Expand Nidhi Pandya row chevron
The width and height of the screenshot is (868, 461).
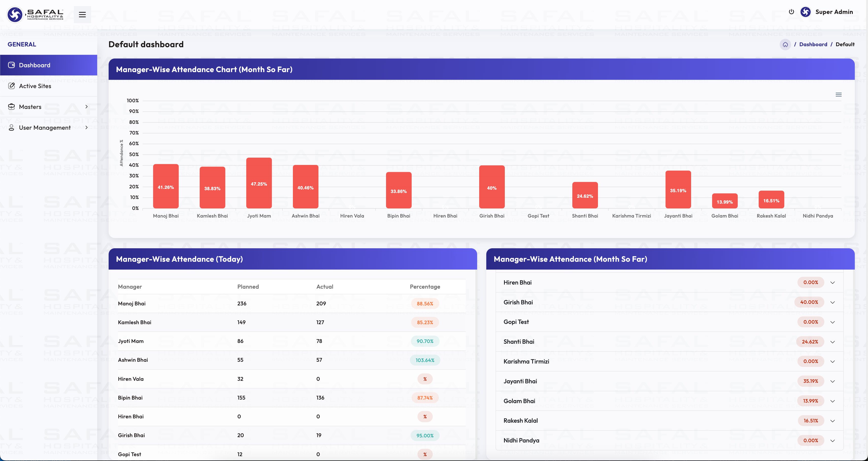coord(832,440)
